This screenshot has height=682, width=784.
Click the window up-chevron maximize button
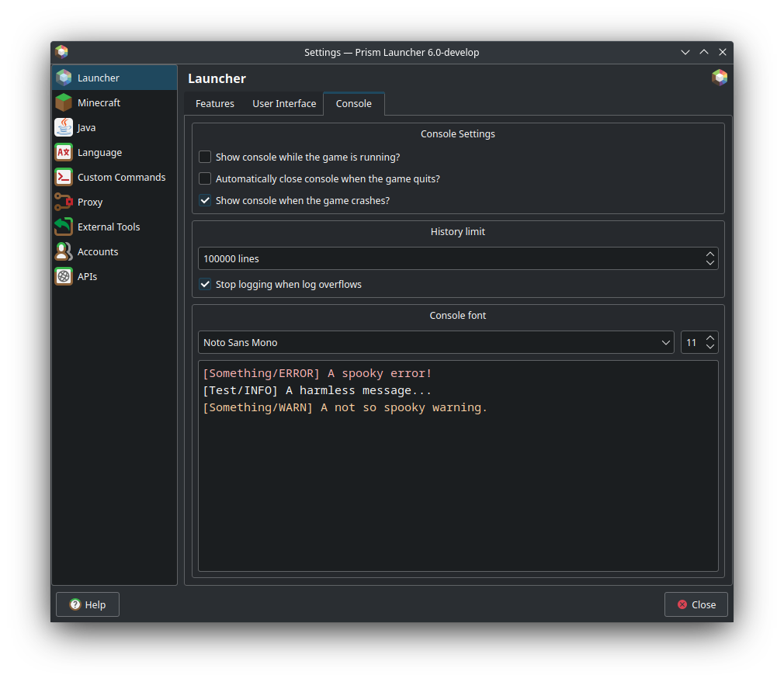click(704, 52)
